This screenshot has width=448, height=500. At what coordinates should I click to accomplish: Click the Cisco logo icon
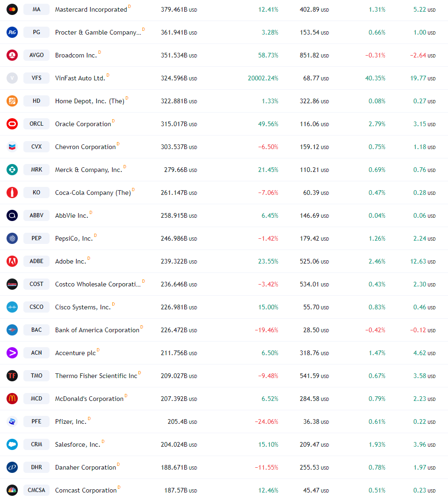click(x=12, y=307)
